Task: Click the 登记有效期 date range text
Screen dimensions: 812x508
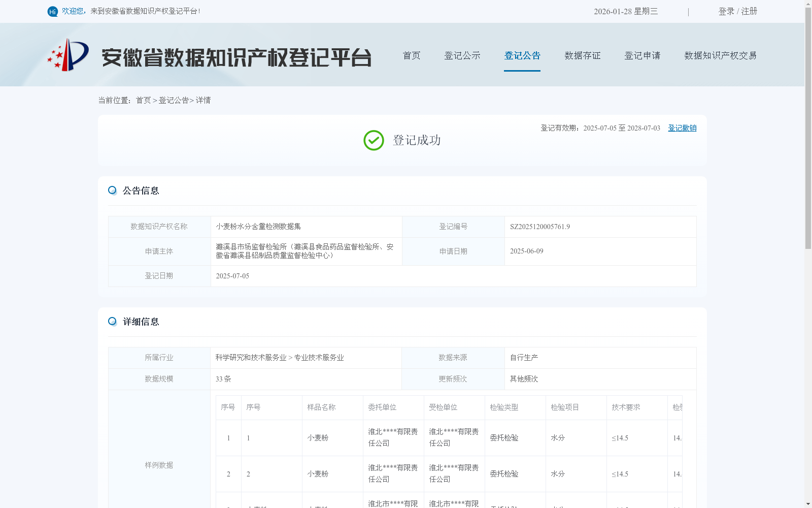Action: click(600, 128)
